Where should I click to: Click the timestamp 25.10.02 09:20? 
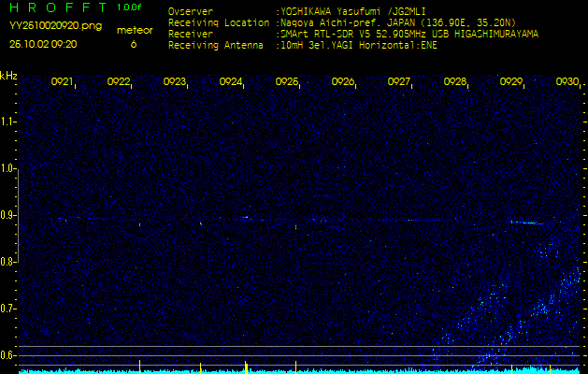[43, 44]
